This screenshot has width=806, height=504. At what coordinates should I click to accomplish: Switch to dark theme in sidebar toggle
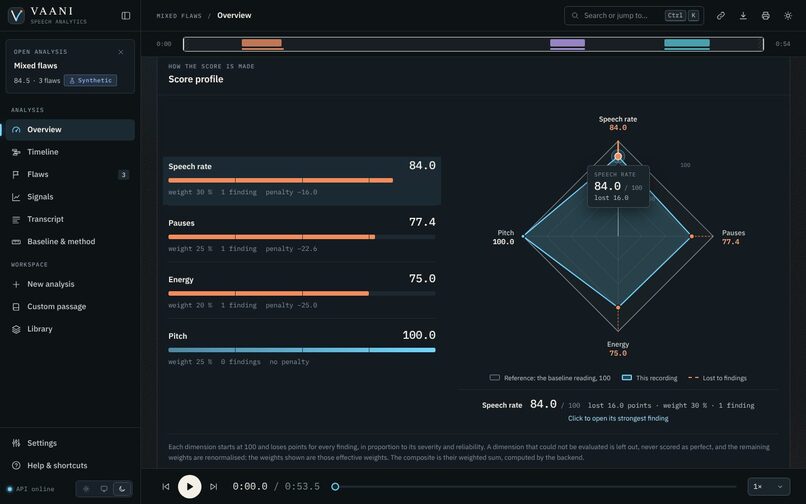pyautogui.click(x=122, y=489)
